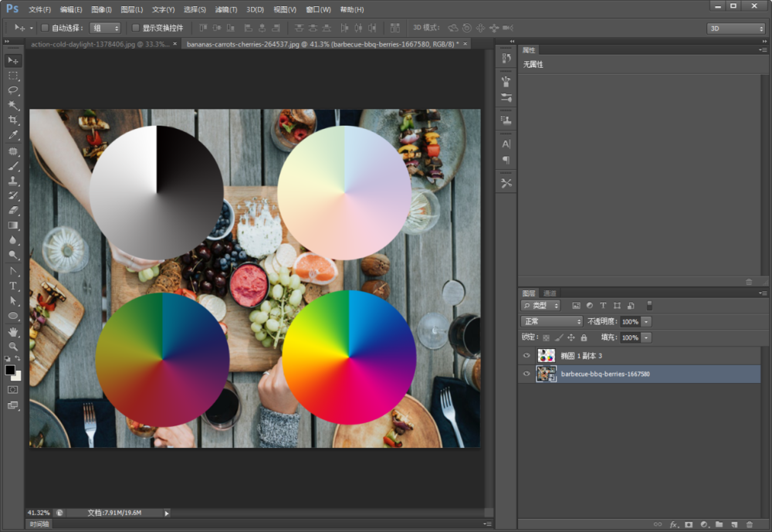Pick the Eyedropper tool
The width and height of the screenshot is (772, 532).
point(13,135)
